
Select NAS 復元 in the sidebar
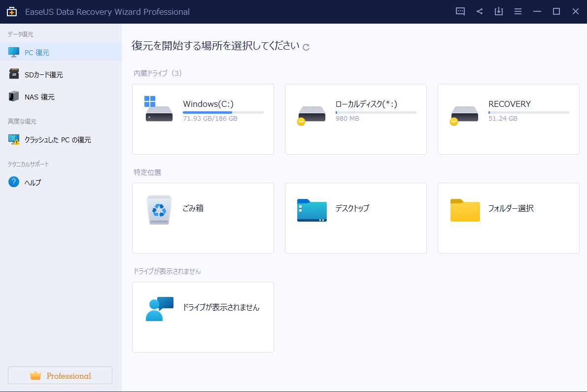tap(39, 97)
